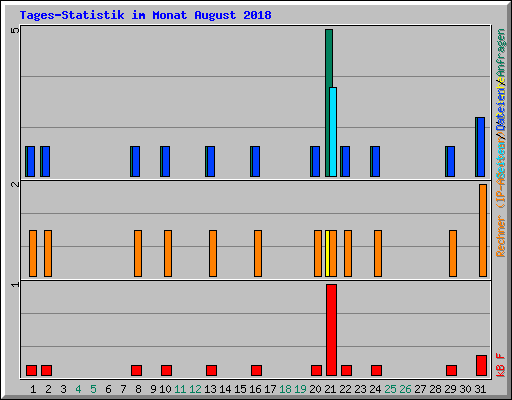
Task: Click the red bar on day 13
Action: click(211, 370)
